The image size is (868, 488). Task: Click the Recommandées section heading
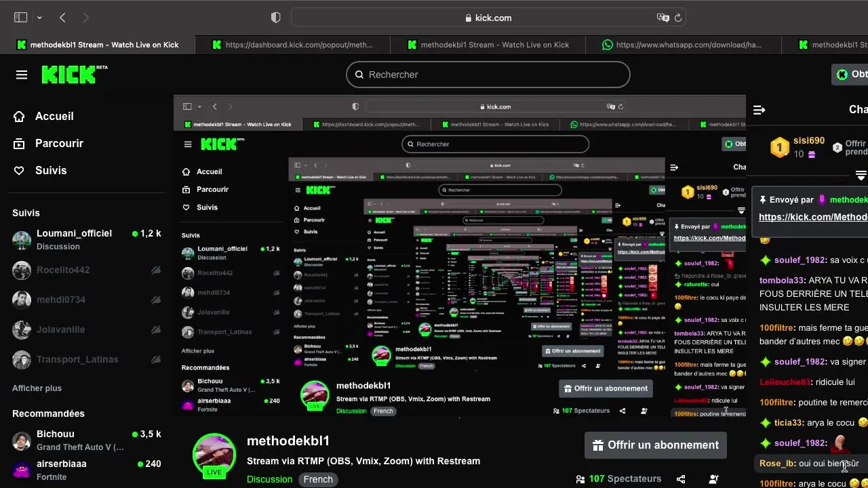tap(48, 413)
